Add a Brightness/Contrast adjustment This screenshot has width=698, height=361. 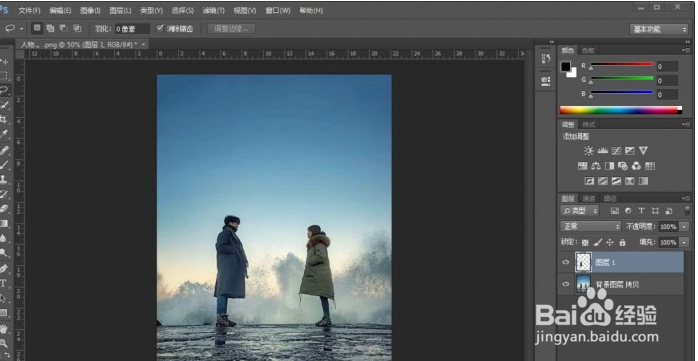tap(588, 151)
